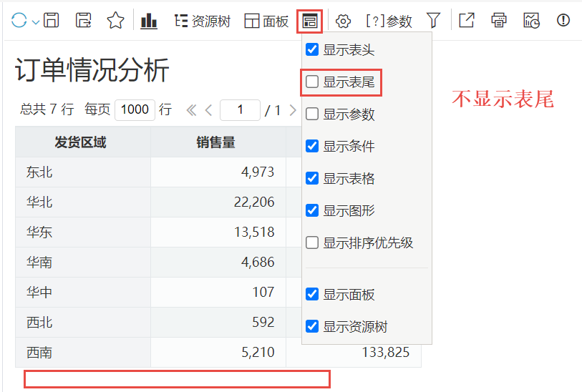Click the value 4,973
This screenshot has width=582, height=392.
[x=258, y=172]
